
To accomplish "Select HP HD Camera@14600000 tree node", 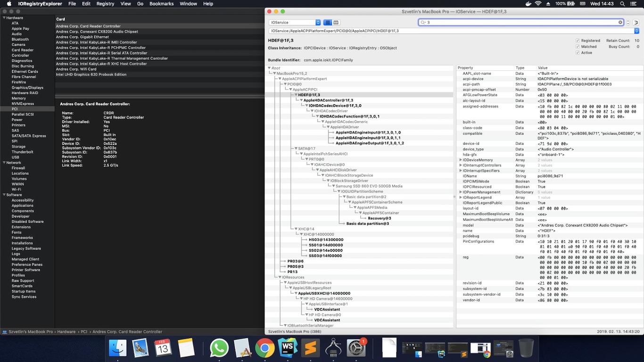I will (328, 299).
